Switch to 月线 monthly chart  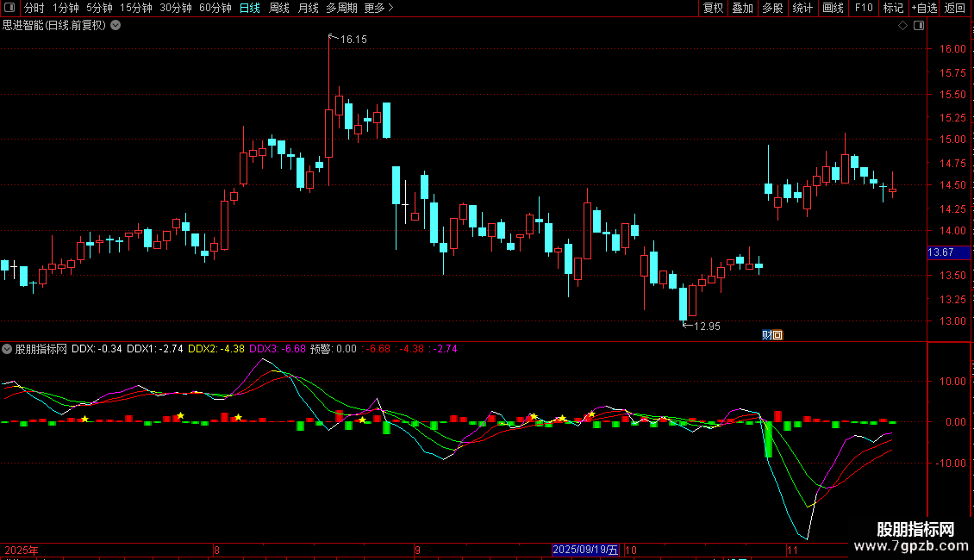[x=308, y=8]
